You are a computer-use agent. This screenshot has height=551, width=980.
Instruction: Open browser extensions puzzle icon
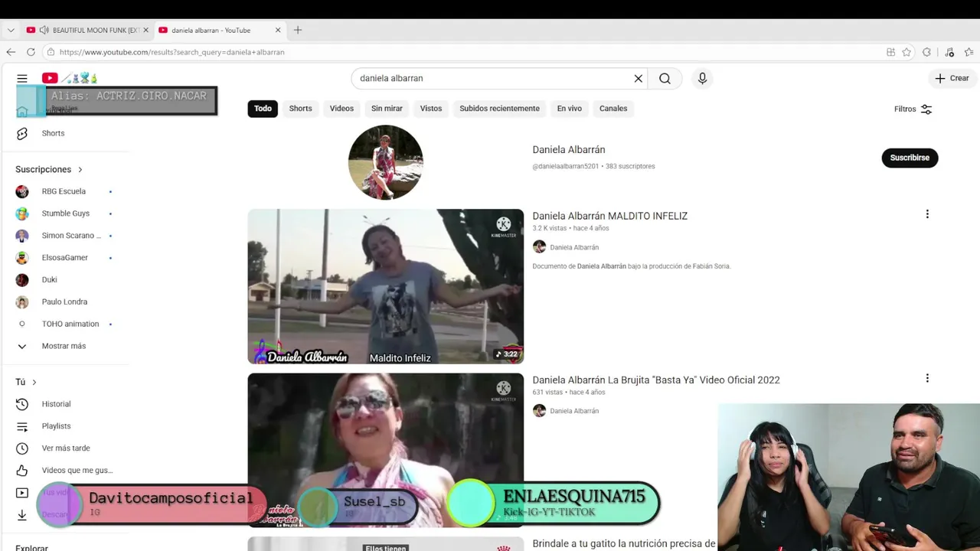(x=927, y=52)
